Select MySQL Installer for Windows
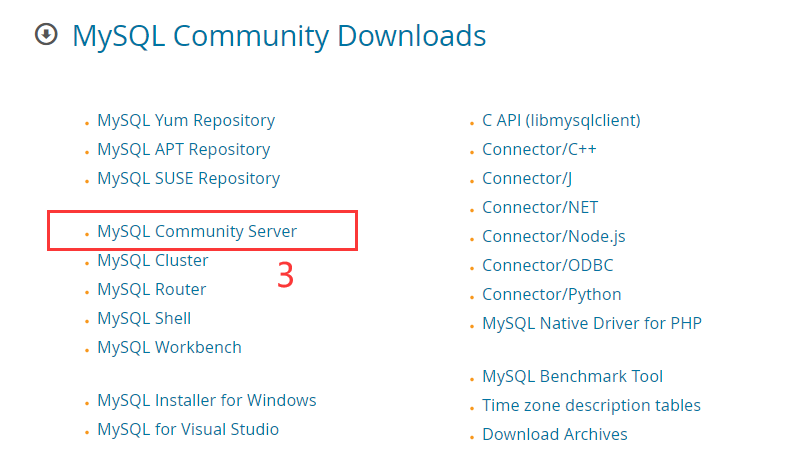This screenshot has height=462, width=787. pyautogui.click(x=207, y=401)
